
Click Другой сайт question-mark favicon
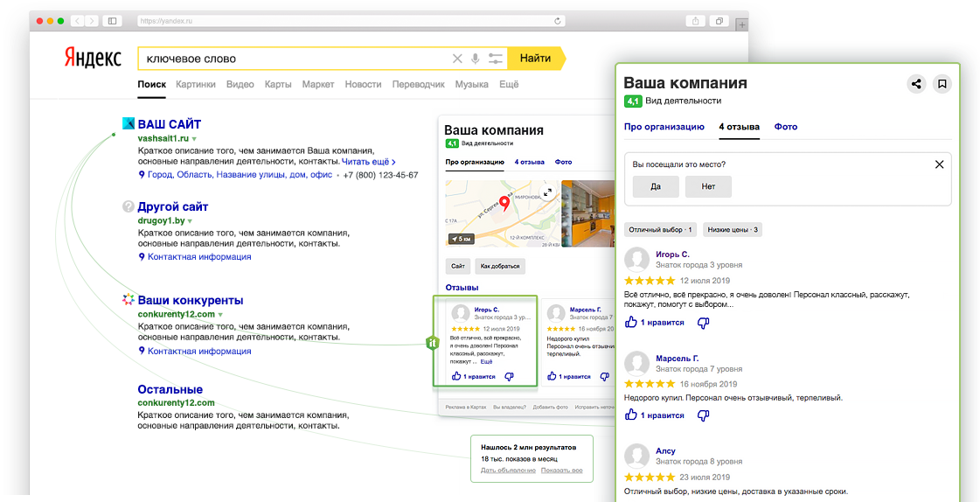(x=129, y=206)
